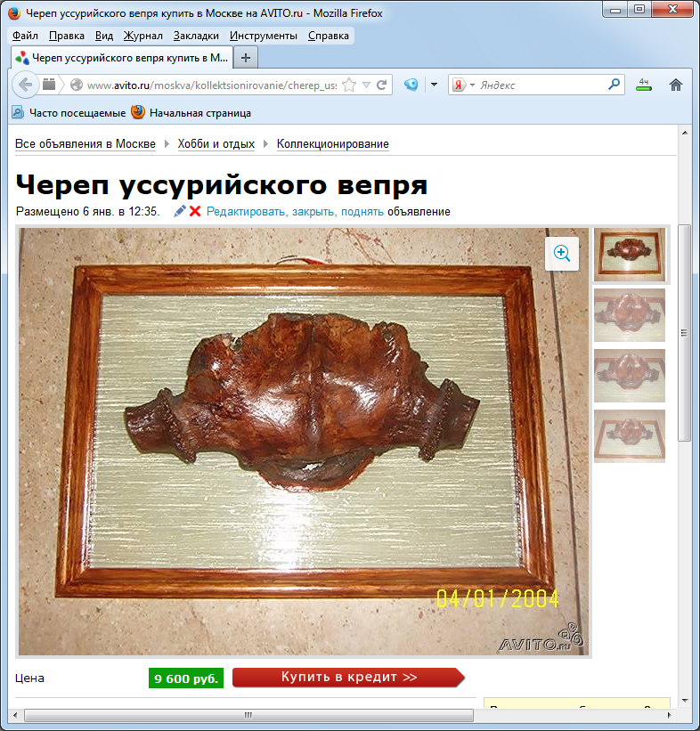
Task: Open the URL history dropdown arrow
Action: point(366,85)
